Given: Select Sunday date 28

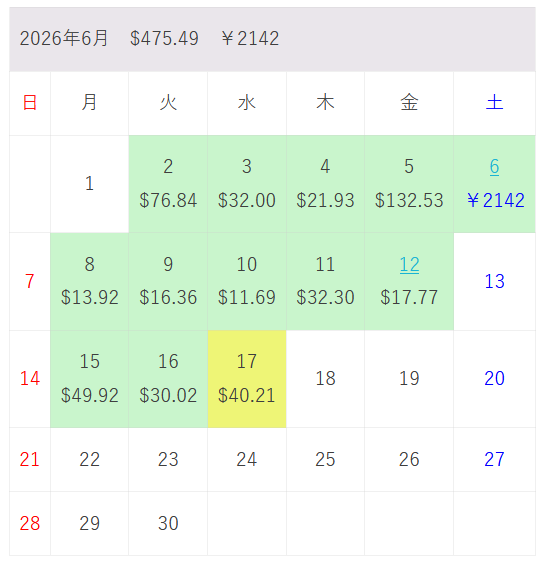Looking at the screenshot, I should tap(30, 524).
